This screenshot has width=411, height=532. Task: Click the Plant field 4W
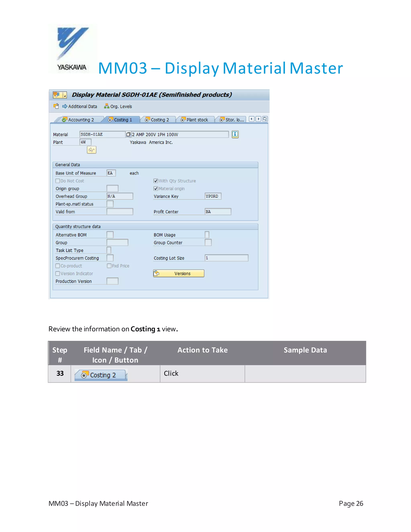click(85, 142)
